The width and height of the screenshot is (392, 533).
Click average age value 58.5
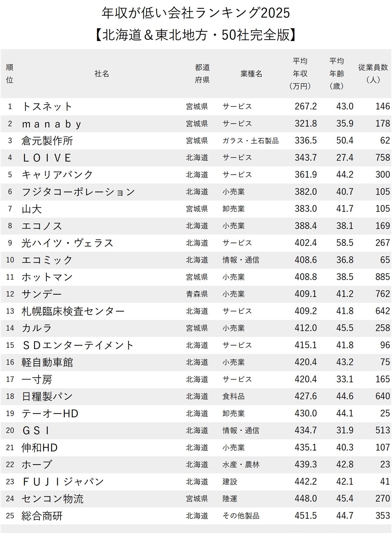(x=345, y=243)
